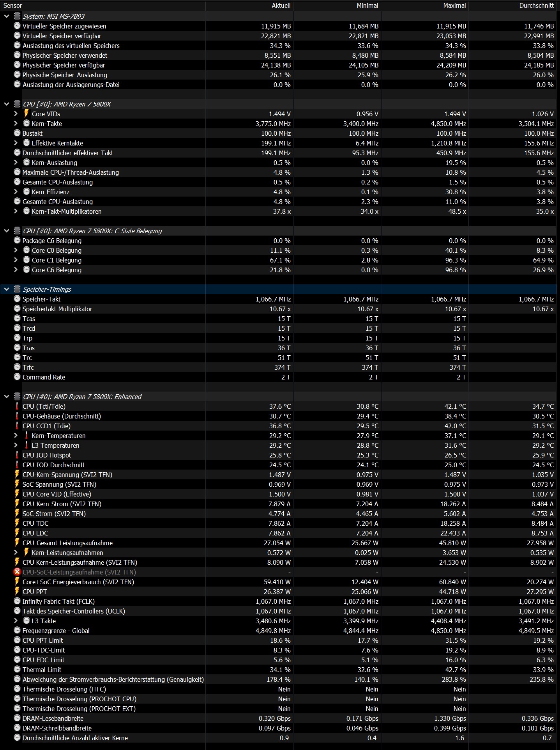Viewport: 560px width, 750px height.
Task: Select the Trfc sensor row
Action: [x=278, y=367]
